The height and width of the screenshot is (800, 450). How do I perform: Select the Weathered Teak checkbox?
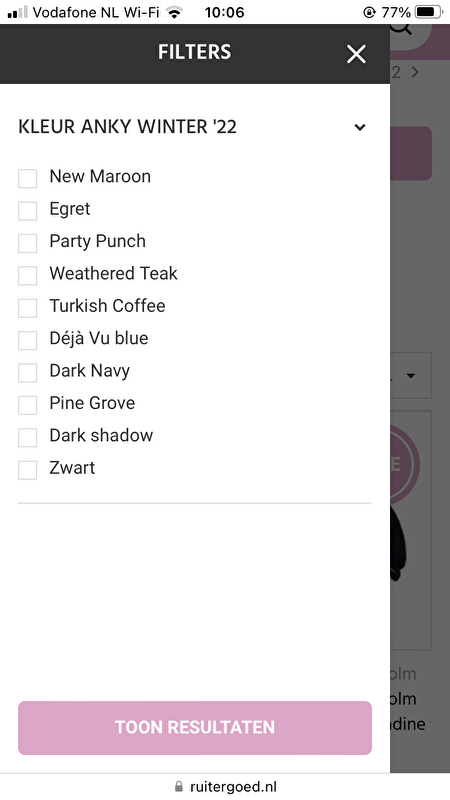[x=28, y=276]
